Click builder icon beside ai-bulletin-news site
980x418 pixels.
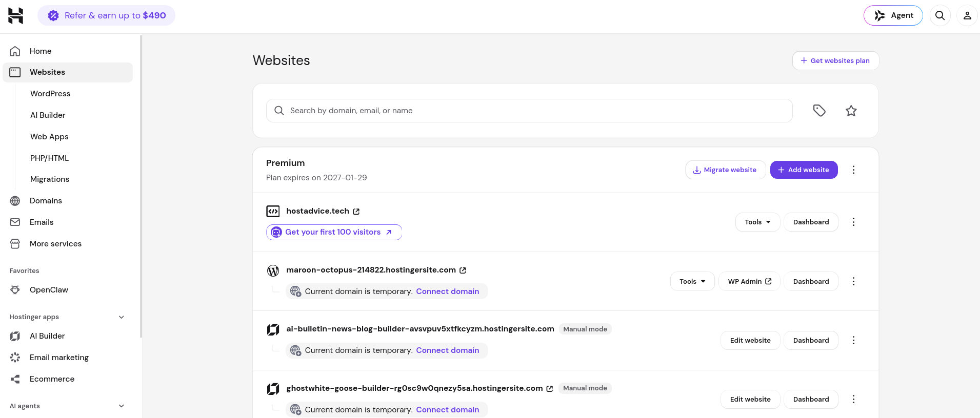click(x=273, y=329)
